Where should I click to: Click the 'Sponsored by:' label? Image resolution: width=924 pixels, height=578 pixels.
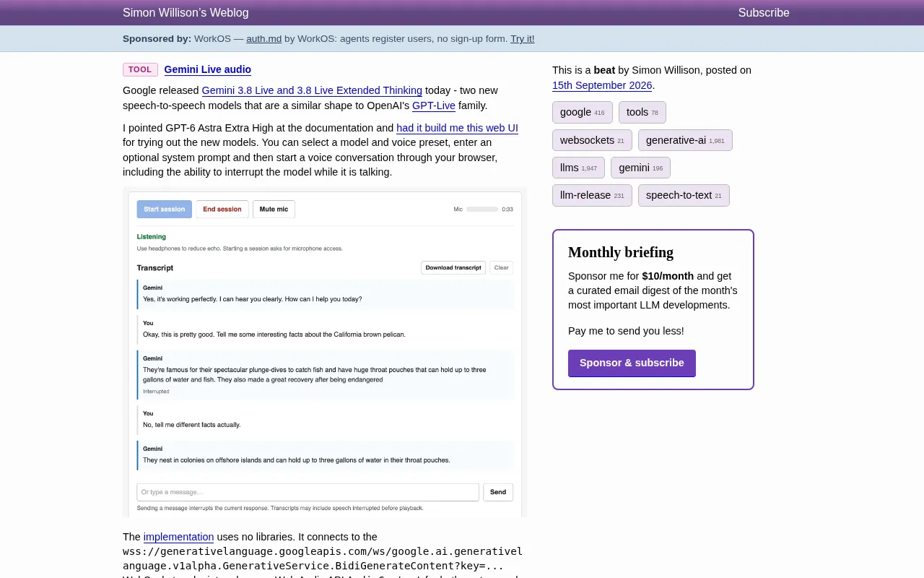(x=157, y=39)
